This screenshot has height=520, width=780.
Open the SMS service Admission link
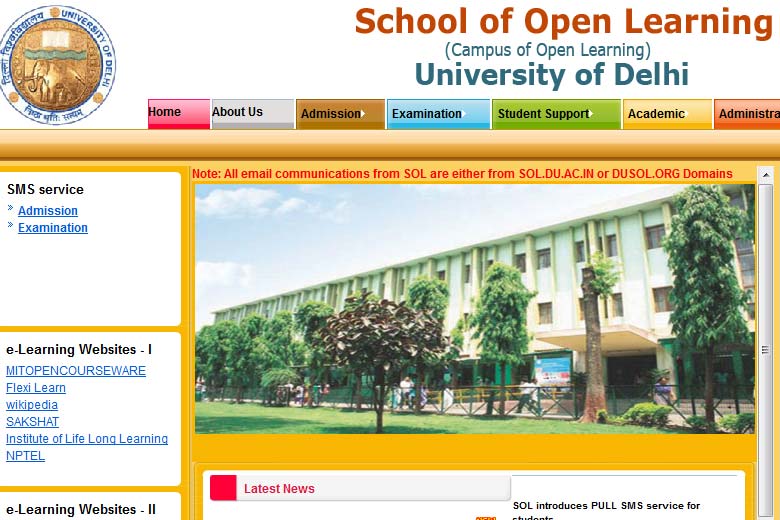tap(48, 210)
